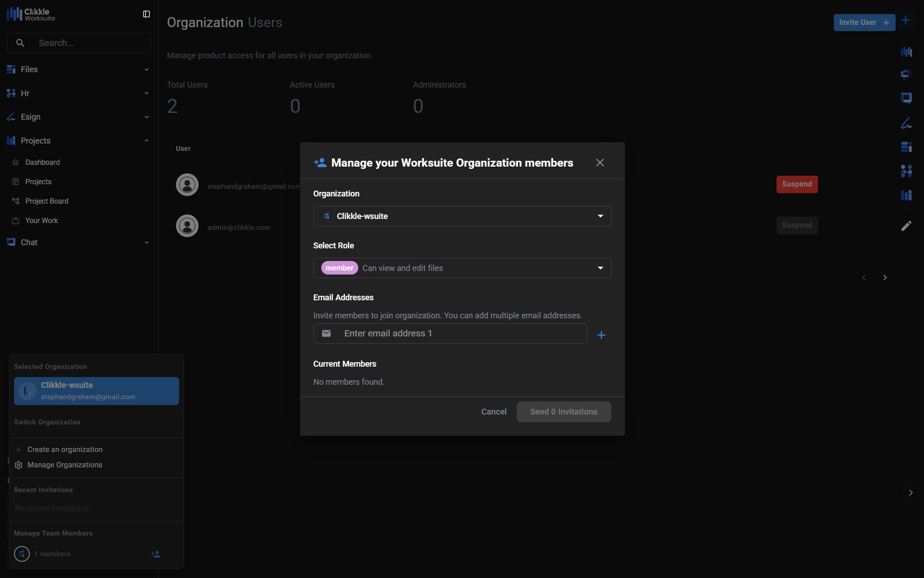The image size is (924, 578).
Task: Click Create an organization link
Action: point(65,449)
